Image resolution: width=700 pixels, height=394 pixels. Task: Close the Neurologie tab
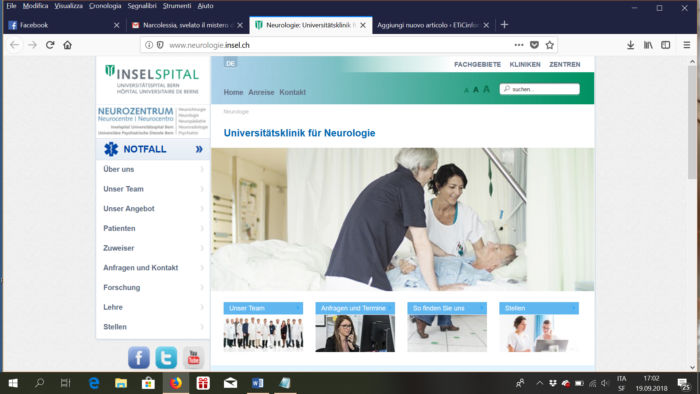[x=363, y=25]
